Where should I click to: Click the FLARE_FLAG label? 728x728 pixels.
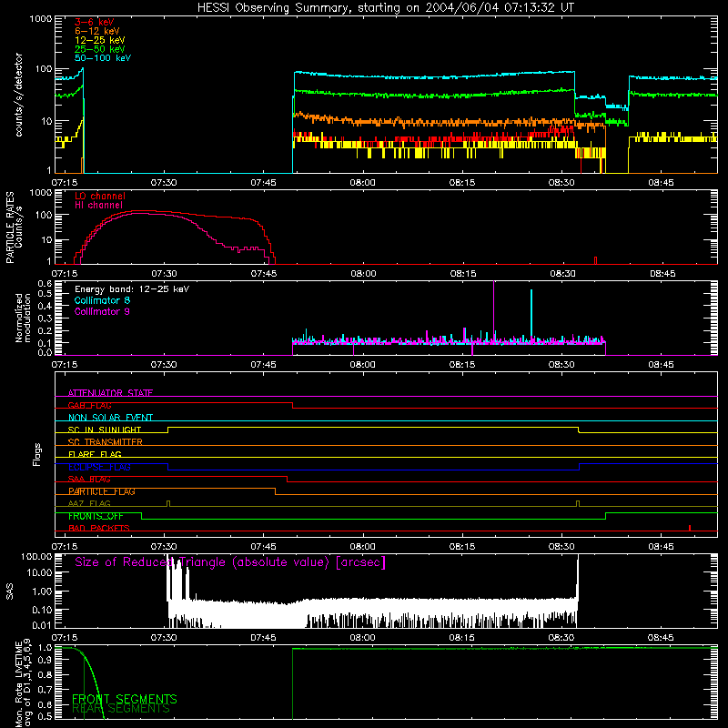point(95,454)
